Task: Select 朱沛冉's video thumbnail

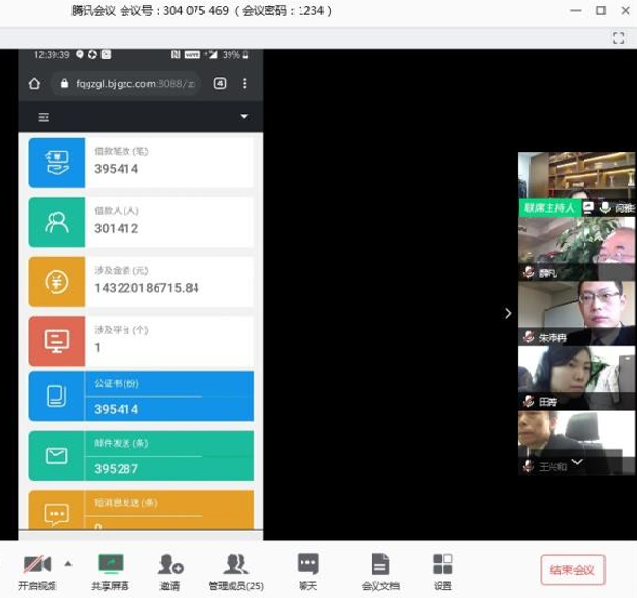Action: [x=576, y=313]
